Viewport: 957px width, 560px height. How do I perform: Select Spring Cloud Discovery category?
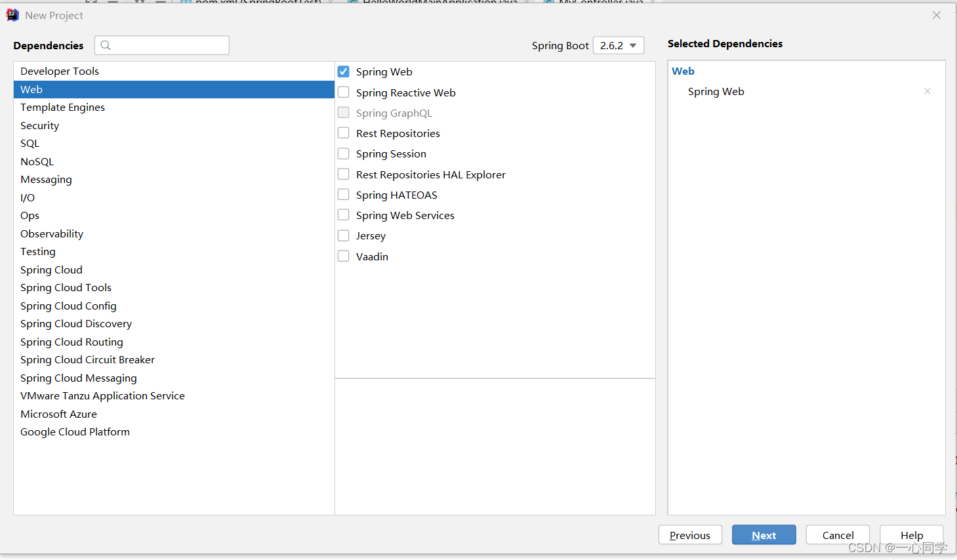174,323
